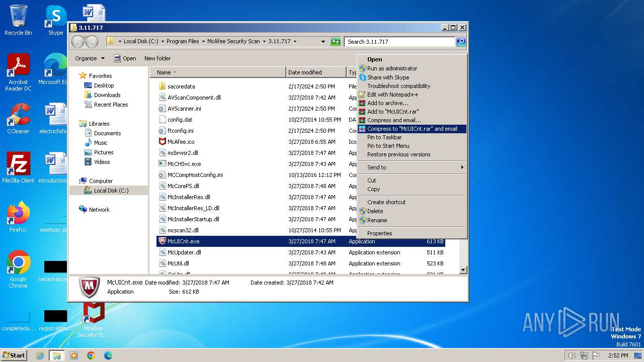Launch Google Chrome desktop shortcut
The height and width of the screenshot is (362, 644).
click(x=18, y=269)
